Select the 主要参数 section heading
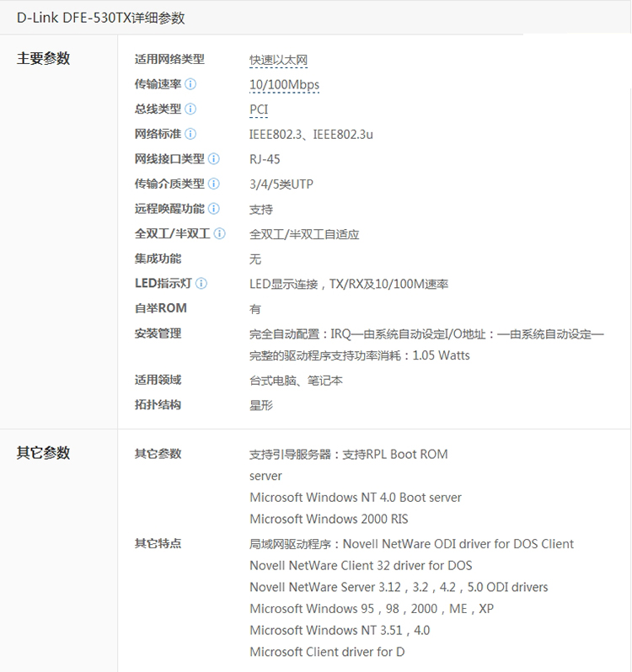Screen dimensions: 632x672 coord(44,59)
